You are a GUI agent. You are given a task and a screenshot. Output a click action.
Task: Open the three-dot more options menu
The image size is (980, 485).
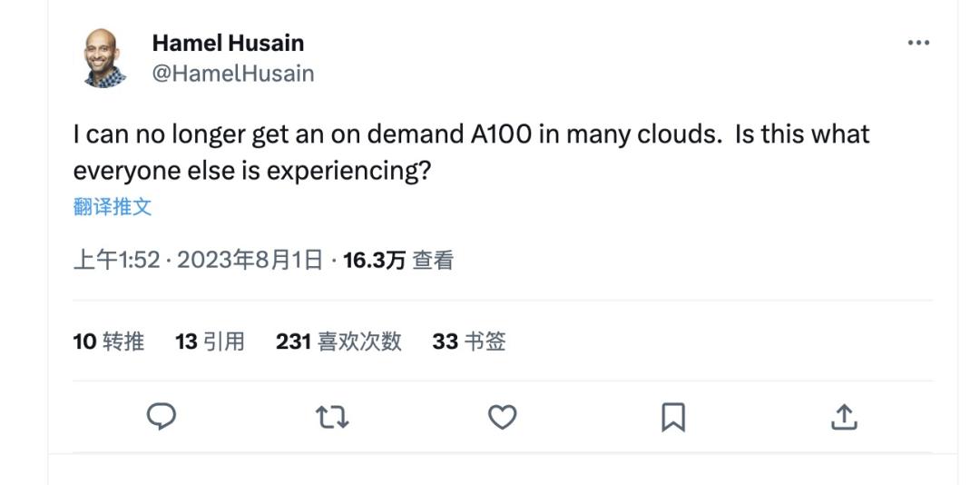click(918, 43)
